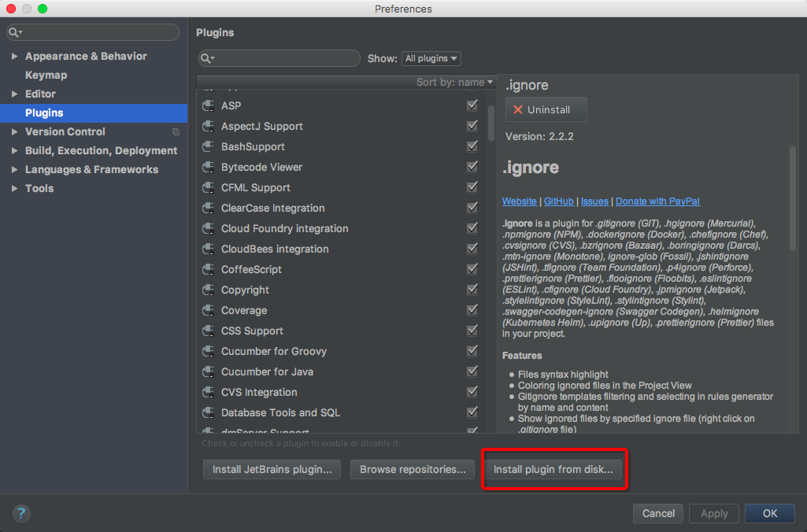
Task: Disable the ASP plugin checkbox
Action: coord(472,105)
